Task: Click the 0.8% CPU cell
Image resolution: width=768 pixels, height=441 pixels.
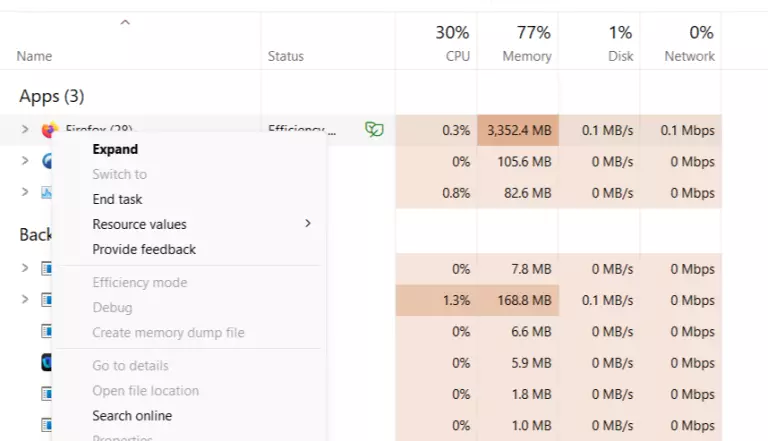Action: 436,193
